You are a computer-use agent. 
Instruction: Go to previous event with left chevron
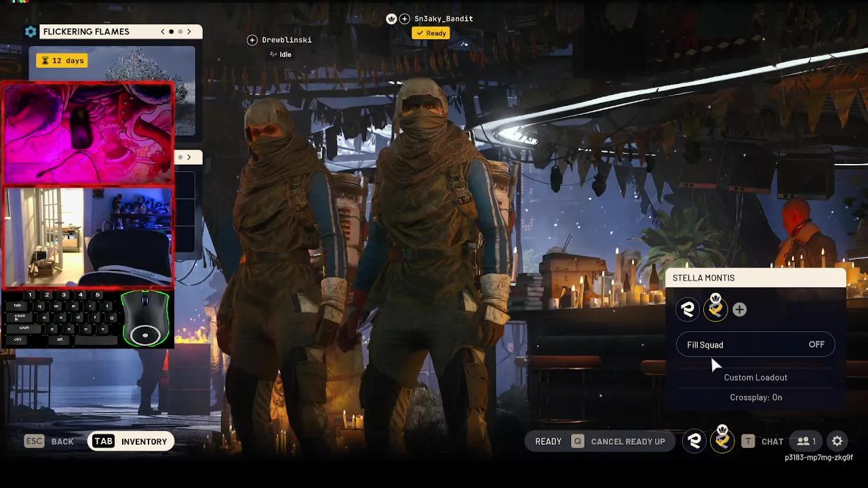(163, 32)
